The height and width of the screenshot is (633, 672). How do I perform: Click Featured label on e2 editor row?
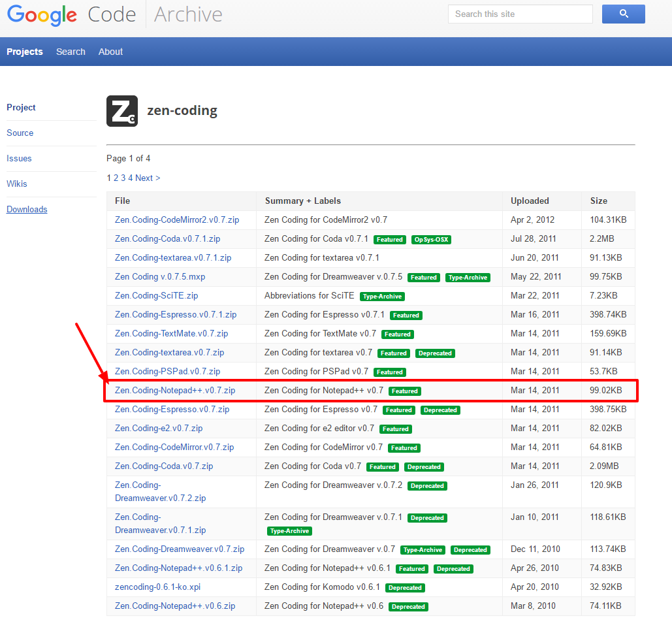396,429
